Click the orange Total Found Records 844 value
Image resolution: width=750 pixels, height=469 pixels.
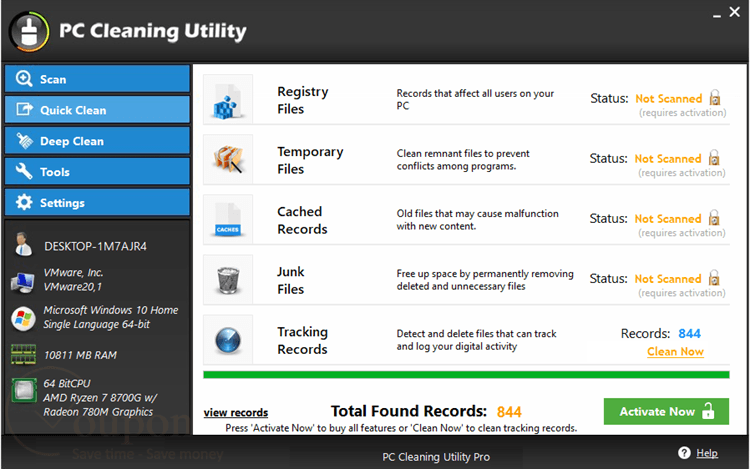coord(509,412)
